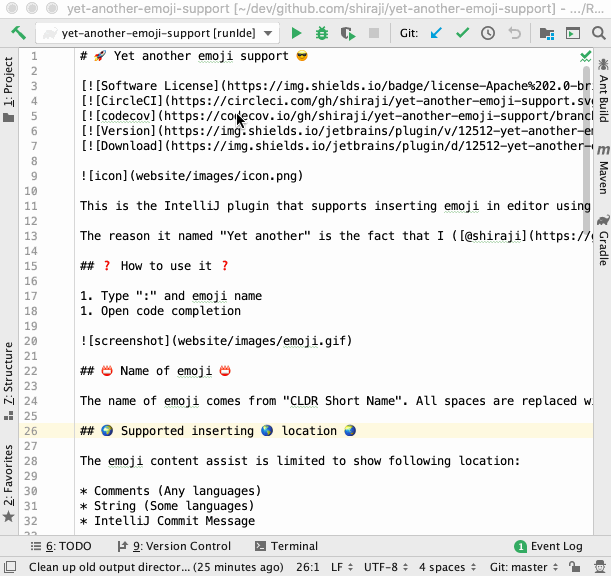Click the ![icon](website/images/icon.png) line

tap(191, 176)
